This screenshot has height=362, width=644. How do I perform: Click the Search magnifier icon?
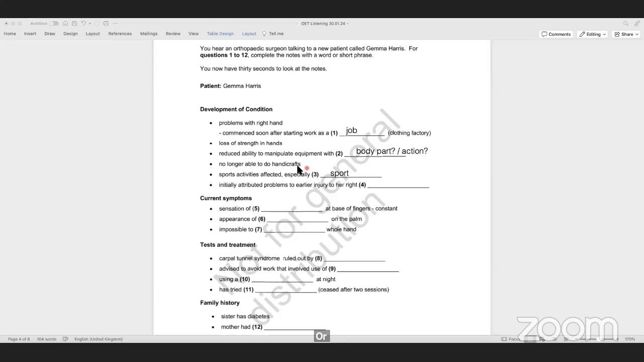626,24
